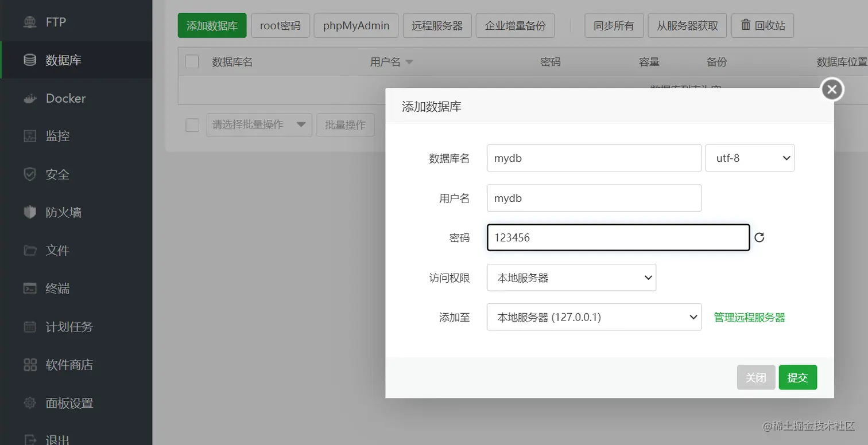This screenshot has height=445, width=868.
Task: Click the logout exit icon
Action: click(x=30, y=440)
